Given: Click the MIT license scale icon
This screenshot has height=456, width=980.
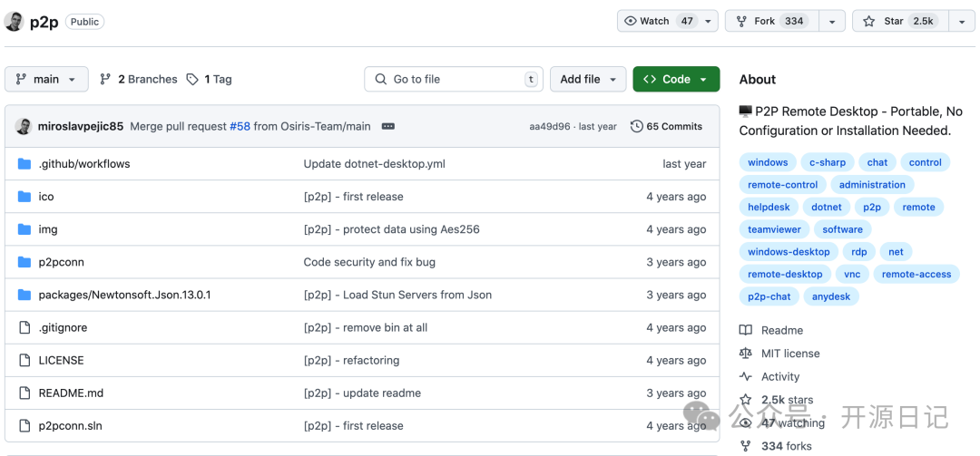Looking at the screenshot, I should [x=746, y=354].
